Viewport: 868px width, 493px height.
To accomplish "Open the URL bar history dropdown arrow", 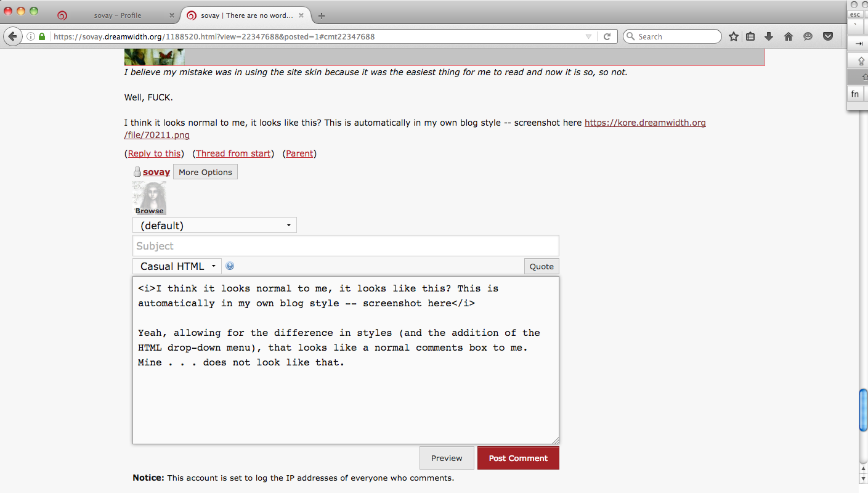I will [x=588, y=37].
